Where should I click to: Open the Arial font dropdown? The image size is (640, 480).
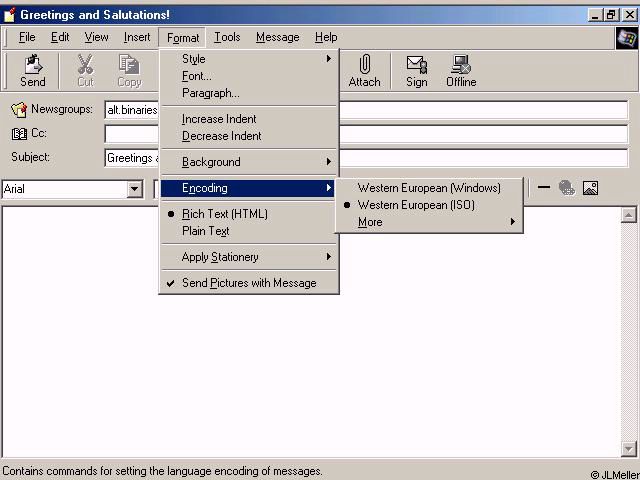pyautogui.click(x=134, y=189)
